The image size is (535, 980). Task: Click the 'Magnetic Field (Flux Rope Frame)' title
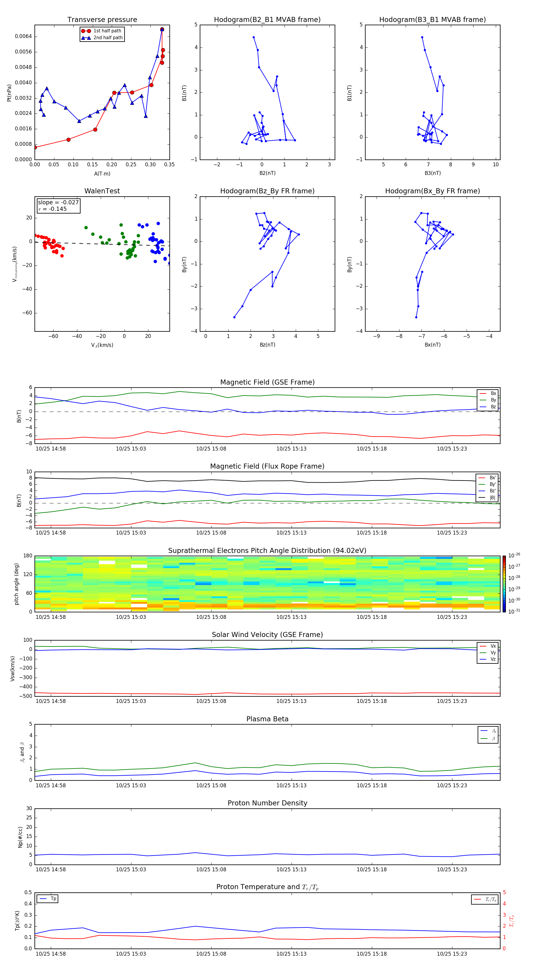tap(267, 467)
